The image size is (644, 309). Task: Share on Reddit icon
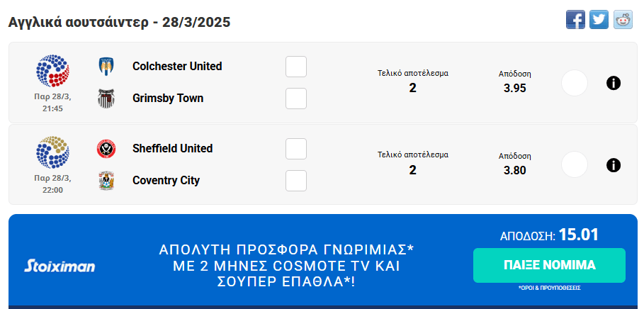(623, 20)
